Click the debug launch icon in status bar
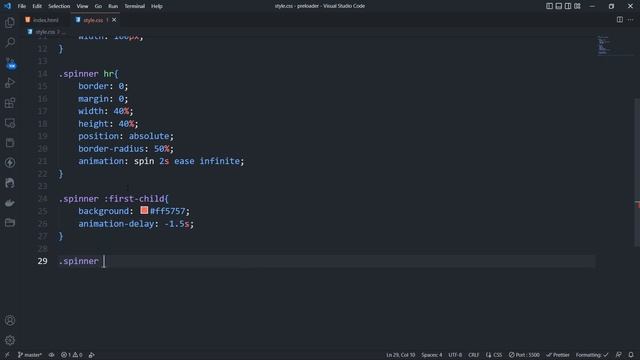 click(92, 355)
